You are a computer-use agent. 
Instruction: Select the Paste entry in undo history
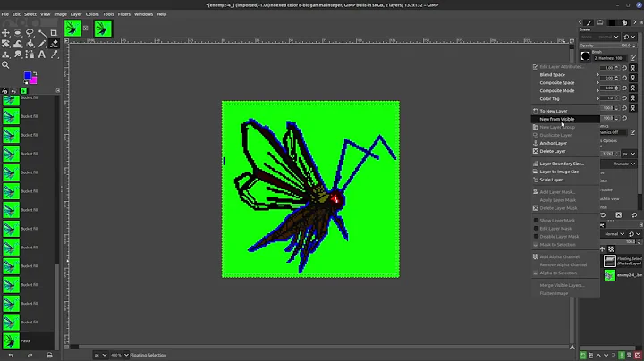28,341
